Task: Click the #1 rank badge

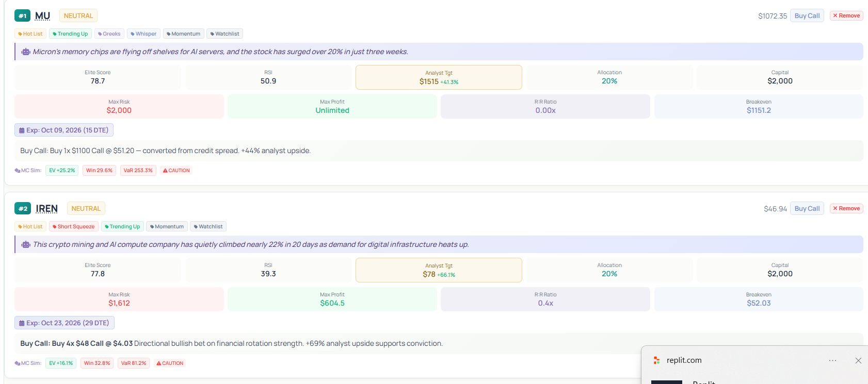Action: [x=22, y=16]
